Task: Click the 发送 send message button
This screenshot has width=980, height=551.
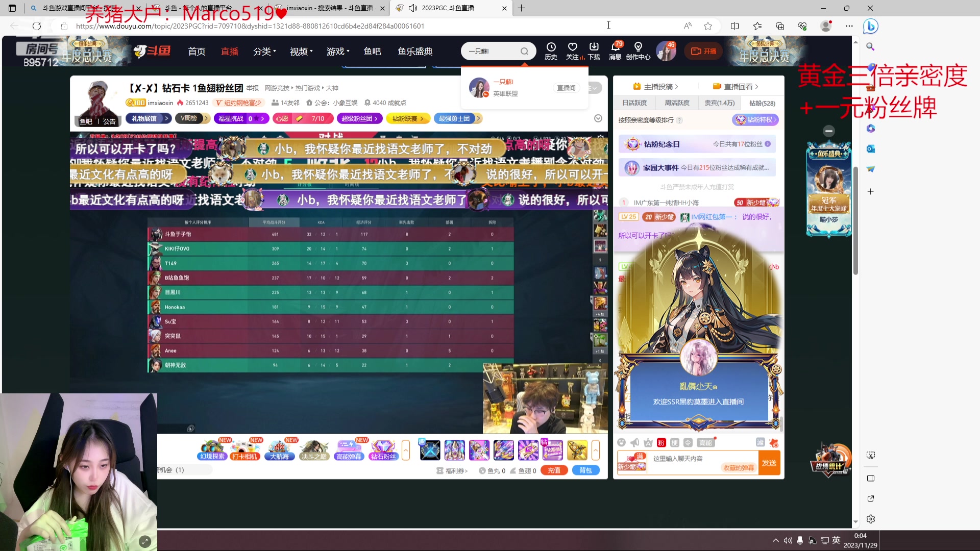Action: click(x=769, y=462)
